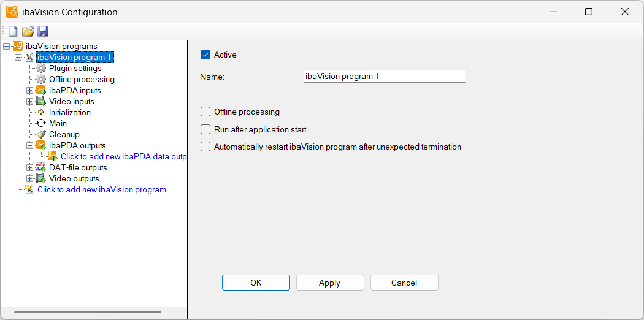Collapse the ibaVision programs root node

[x=6, y=46]
